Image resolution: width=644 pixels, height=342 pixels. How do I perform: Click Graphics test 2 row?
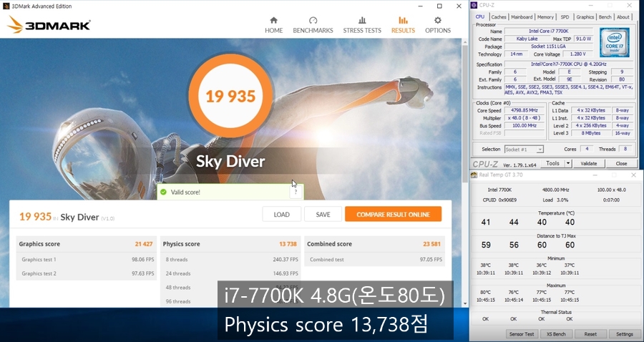[87, 273]
